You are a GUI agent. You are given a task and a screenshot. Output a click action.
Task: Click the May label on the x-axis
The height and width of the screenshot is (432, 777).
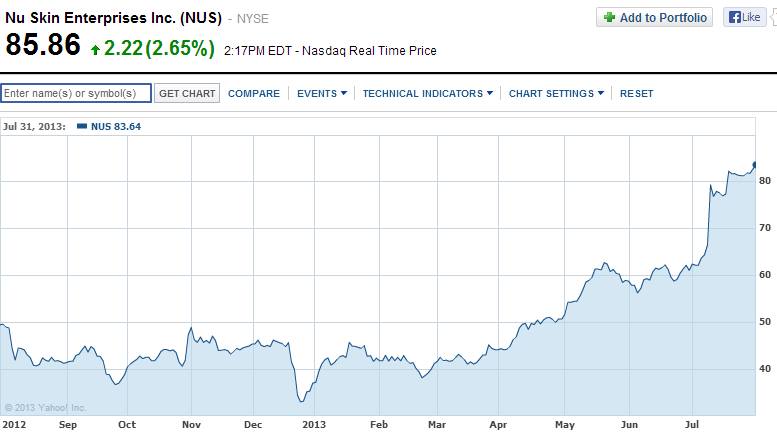(x=565, y=425)
